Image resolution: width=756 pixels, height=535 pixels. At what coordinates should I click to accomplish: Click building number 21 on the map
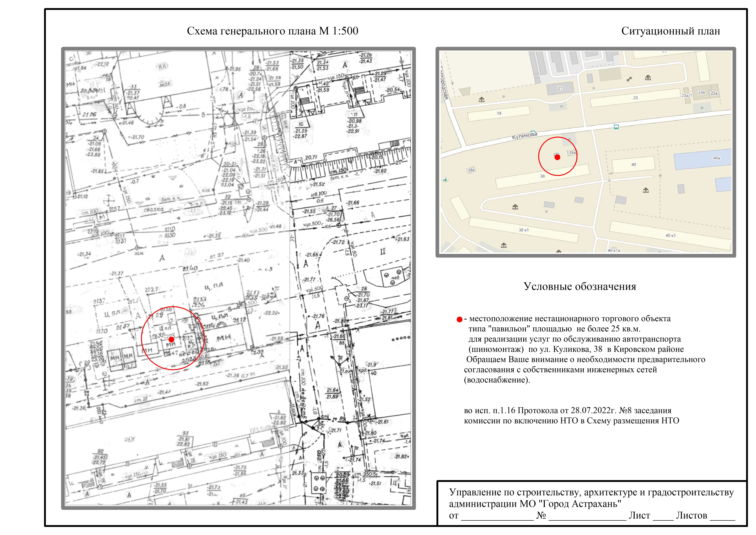560,88
